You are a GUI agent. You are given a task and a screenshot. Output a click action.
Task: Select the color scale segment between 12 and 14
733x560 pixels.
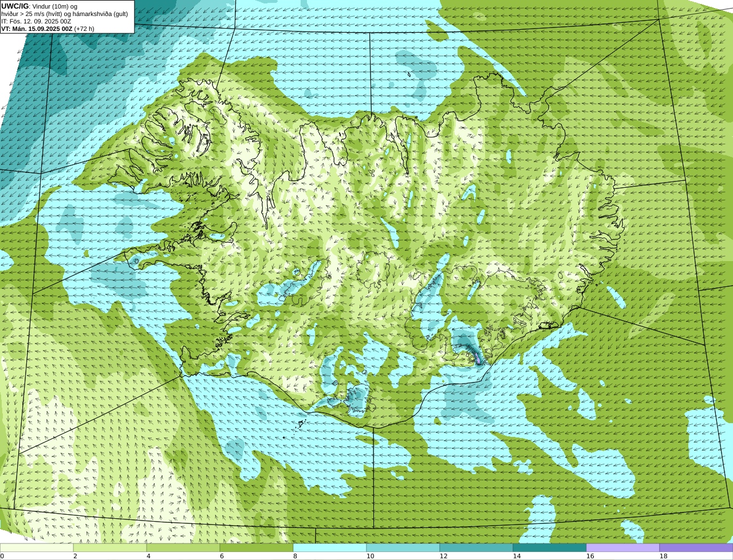(476, 548)
